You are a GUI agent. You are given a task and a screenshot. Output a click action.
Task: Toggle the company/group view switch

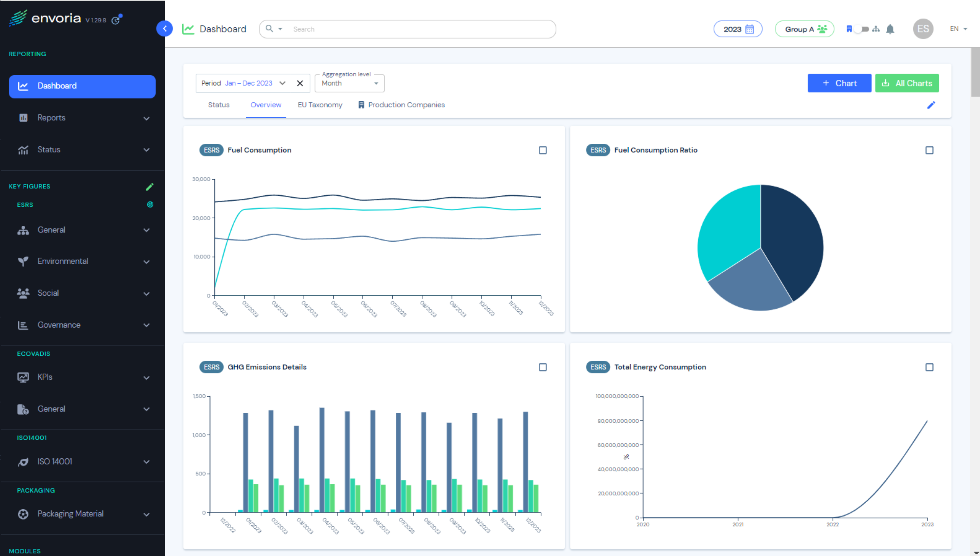[x=862, y=29]
